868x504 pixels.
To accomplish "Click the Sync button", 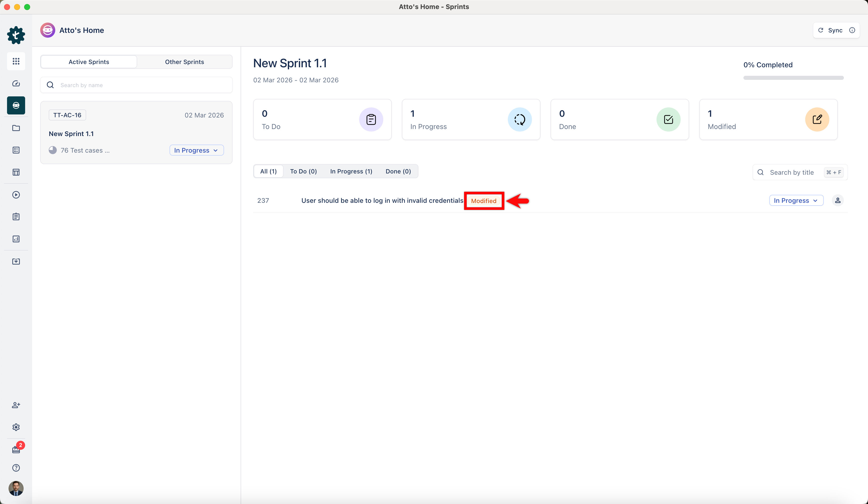I will coord(831,30).
